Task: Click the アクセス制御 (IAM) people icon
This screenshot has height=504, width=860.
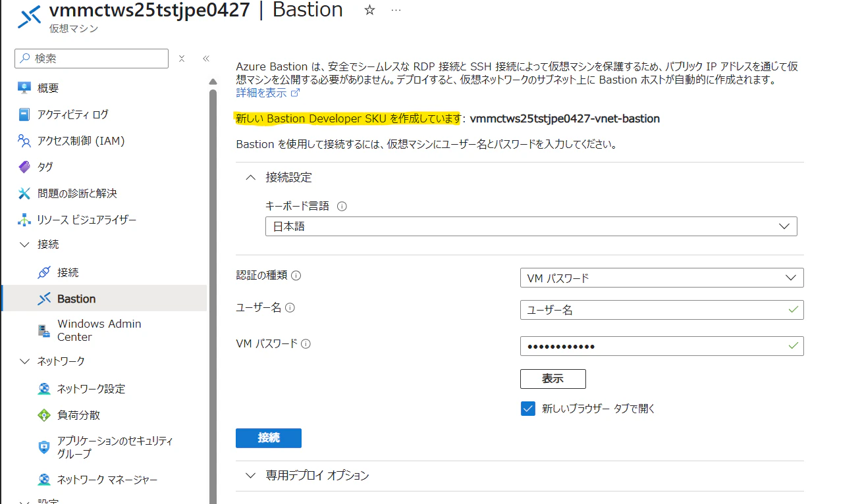Action: [24, 141]
